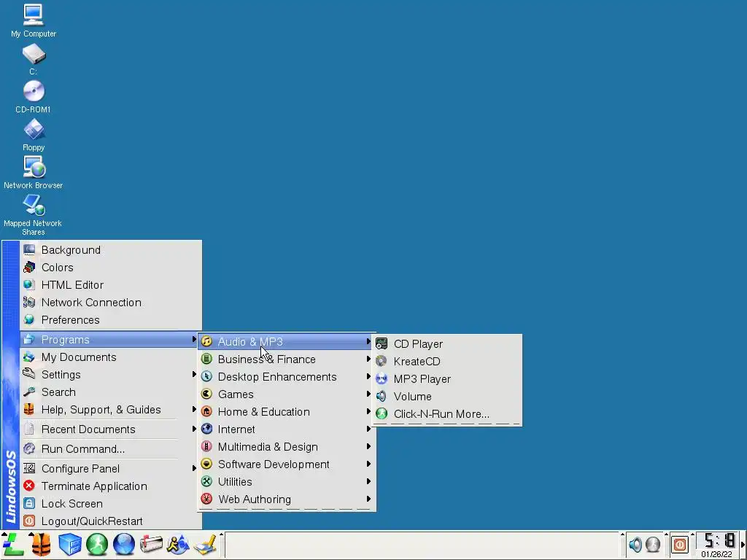
Task: Expand the Home & Education submenu arrow
Action: pos(368,411)
